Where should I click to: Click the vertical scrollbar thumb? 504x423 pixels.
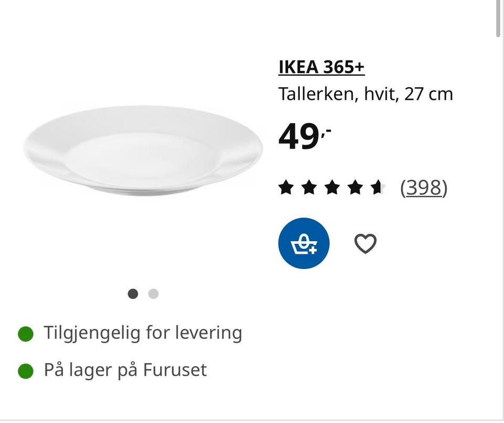(x=498, y=18)
